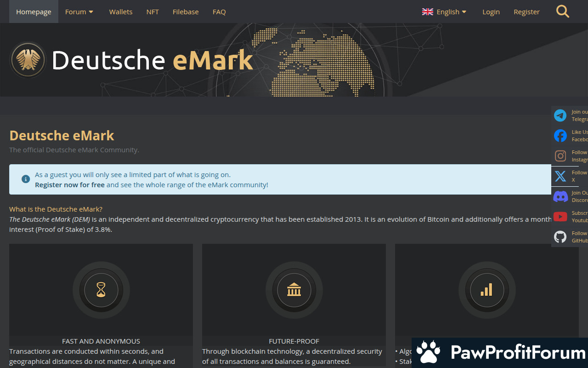Viewport: 588px width, 368px height.
Task: Open the Telegram social icon
Action: (560, 115)
